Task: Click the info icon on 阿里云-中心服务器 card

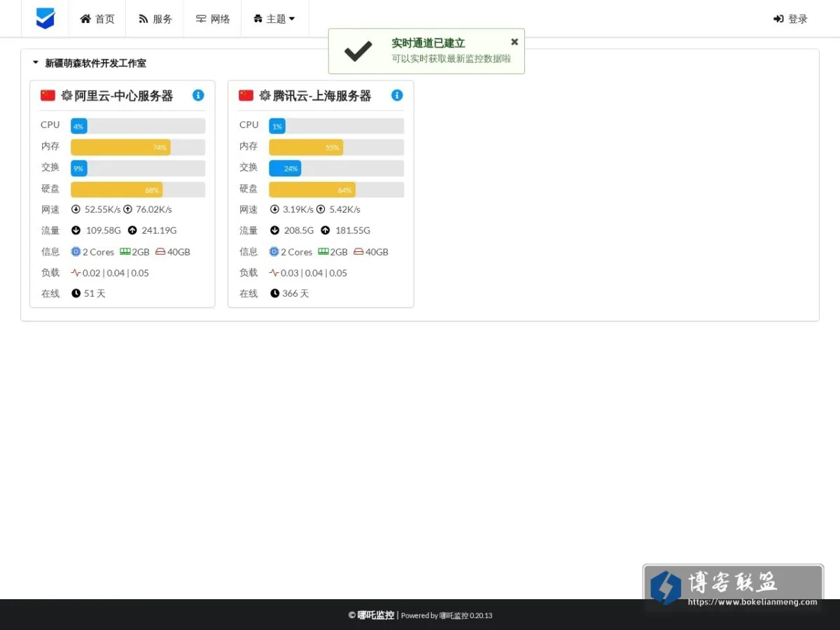Action: (x=198, y=95)
